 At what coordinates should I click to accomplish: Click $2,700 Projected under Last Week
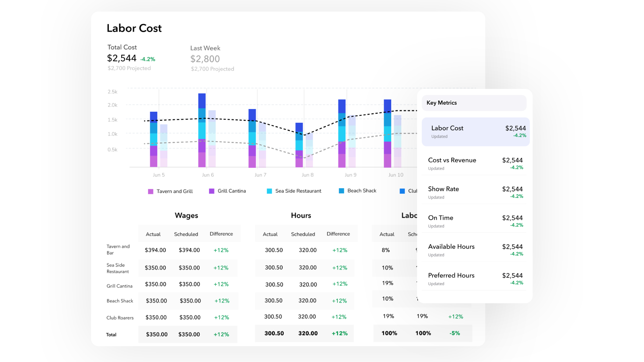[213, 69]
